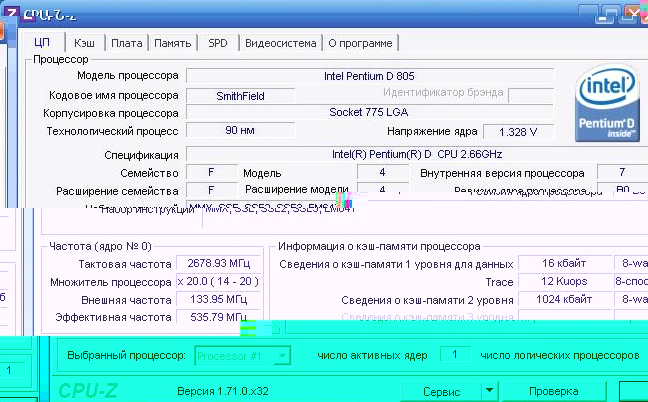Click the Модель value 4
This screenshot has height=402, width=648.
click(382, 172)
